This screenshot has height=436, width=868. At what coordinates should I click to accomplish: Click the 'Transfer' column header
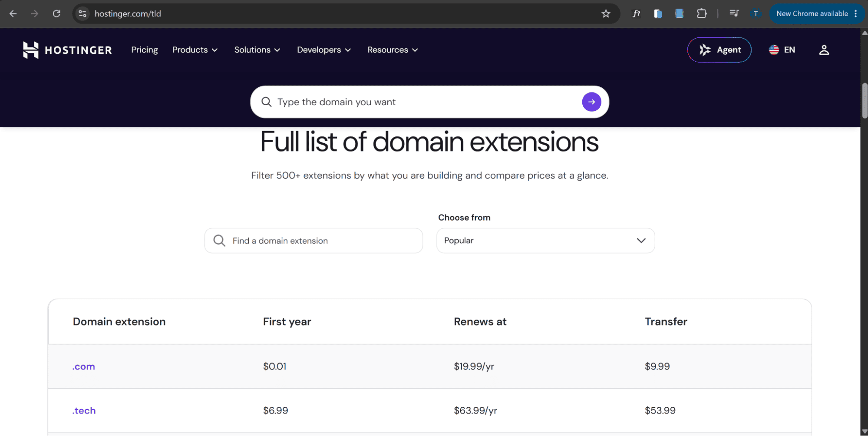[666, 322]
